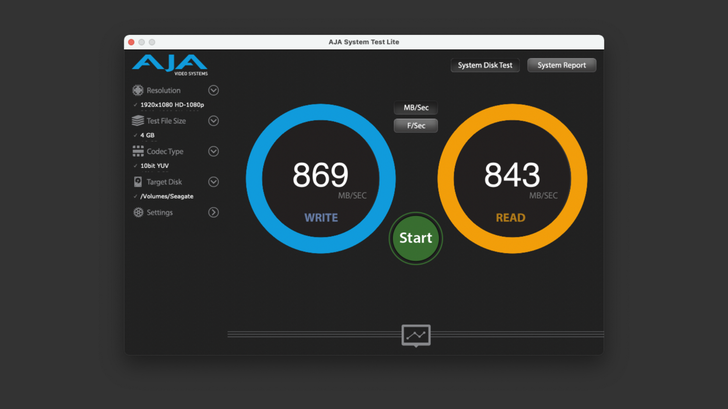Expand the Target Disk chevron
The image size is (728, 409).
click(214, 182)
